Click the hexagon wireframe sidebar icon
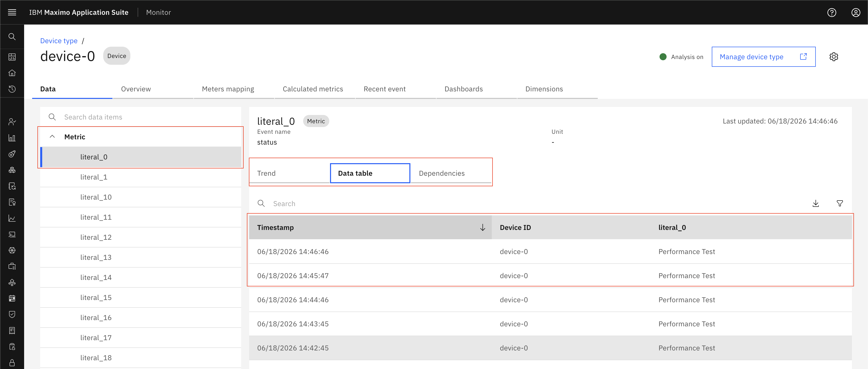 [x=12, y=250]
